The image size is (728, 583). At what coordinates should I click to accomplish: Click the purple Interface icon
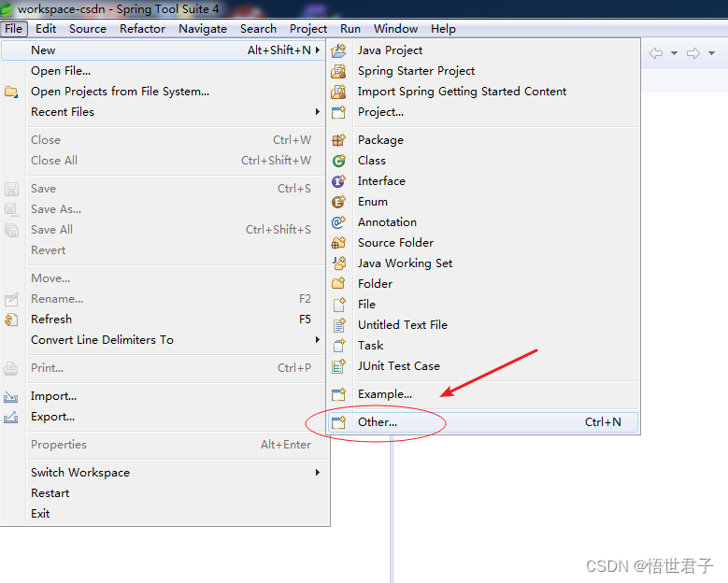[338, 181]
